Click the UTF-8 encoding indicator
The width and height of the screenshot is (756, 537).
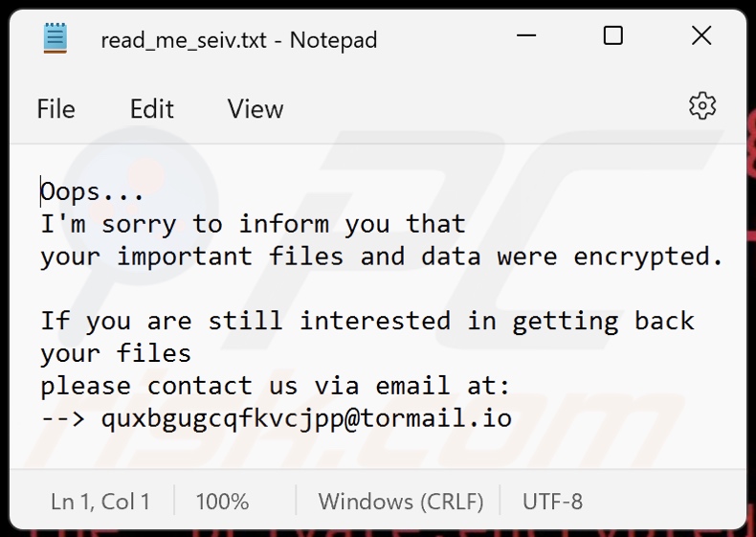tap(552, 502)
